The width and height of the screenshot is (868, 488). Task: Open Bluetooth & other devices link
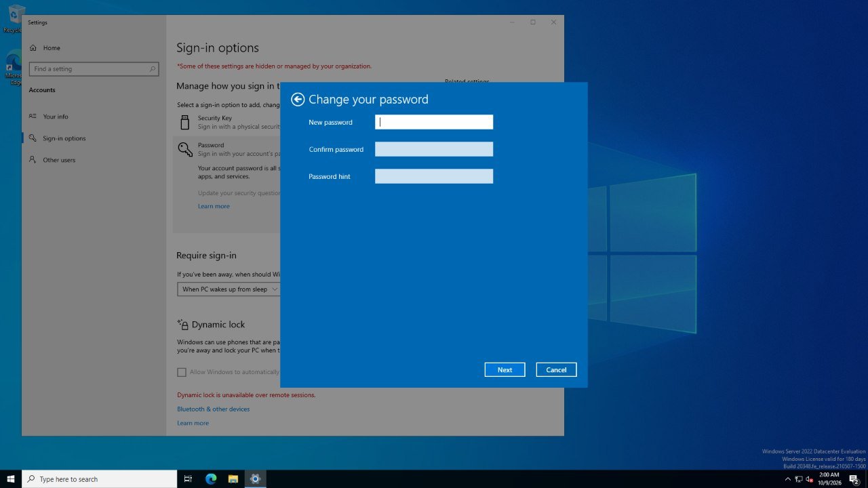point(213,409)
